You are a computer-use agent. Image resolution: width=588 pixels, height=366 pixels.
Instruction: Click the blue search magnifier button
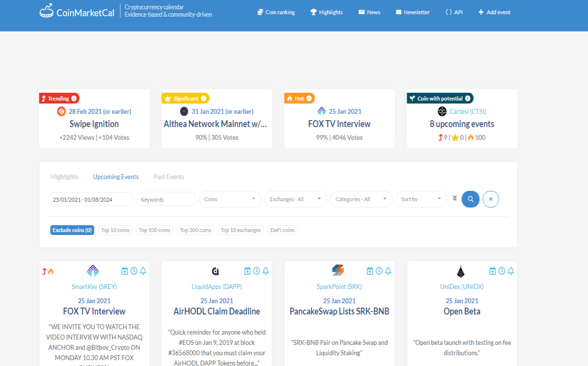pyautogui.click(x=470, y=199)
